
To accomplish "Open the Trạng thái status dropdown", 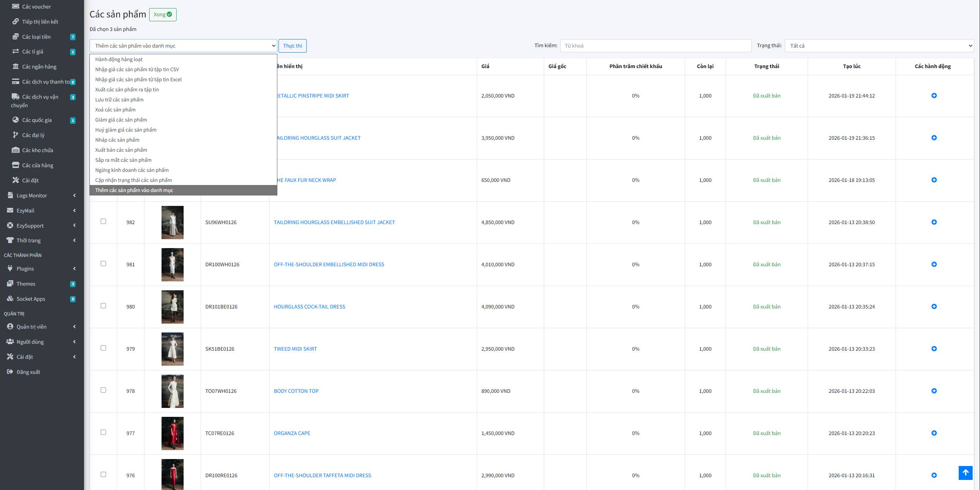I will click(879, 46).
